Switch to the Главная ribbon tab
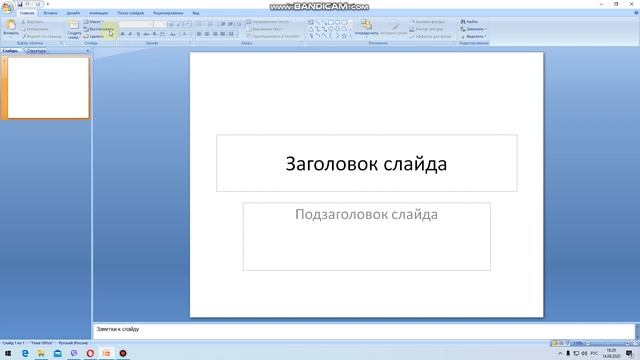The width and height of the screenshot is (640, 360). click(27, 13)
